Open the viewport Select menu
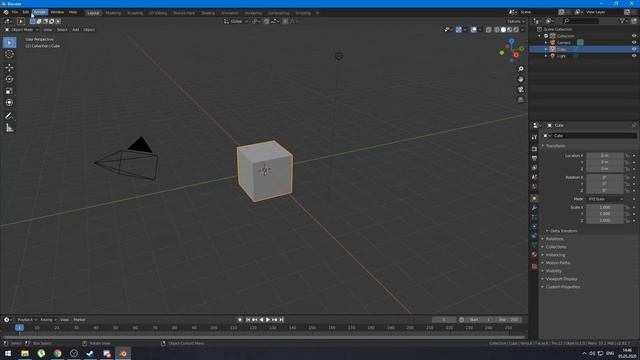This screenshot has height=360, width=640. [62, 30]
